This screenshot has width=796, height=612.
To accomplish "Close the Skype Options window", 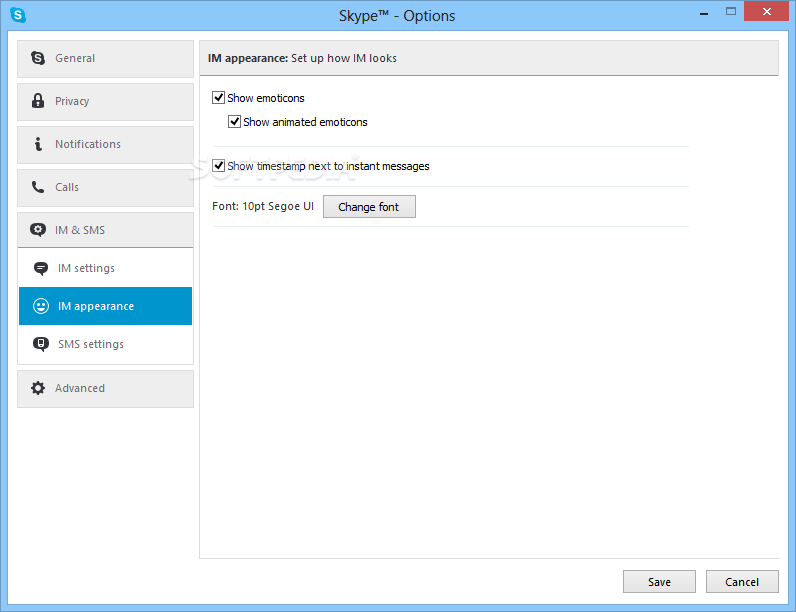I will click(x=767, y=11).
